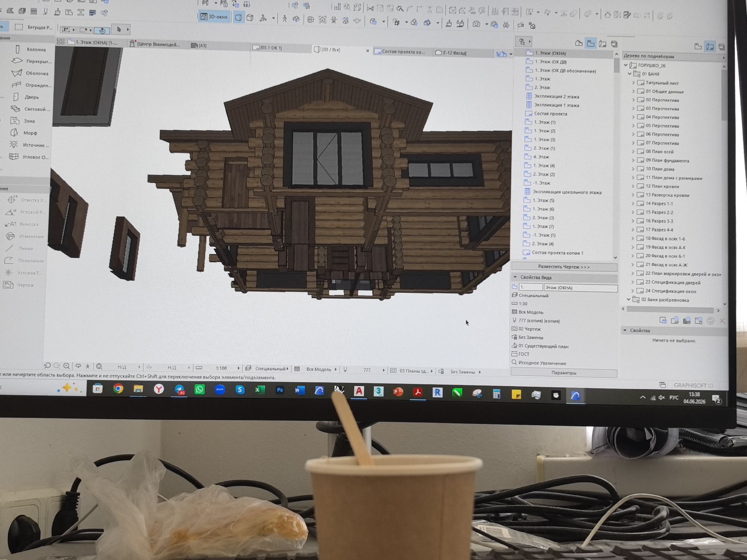The height and width of the screenshot is (560, 747).
Task: Select the Перекрытие slab tool
Action: click(32, 61)
